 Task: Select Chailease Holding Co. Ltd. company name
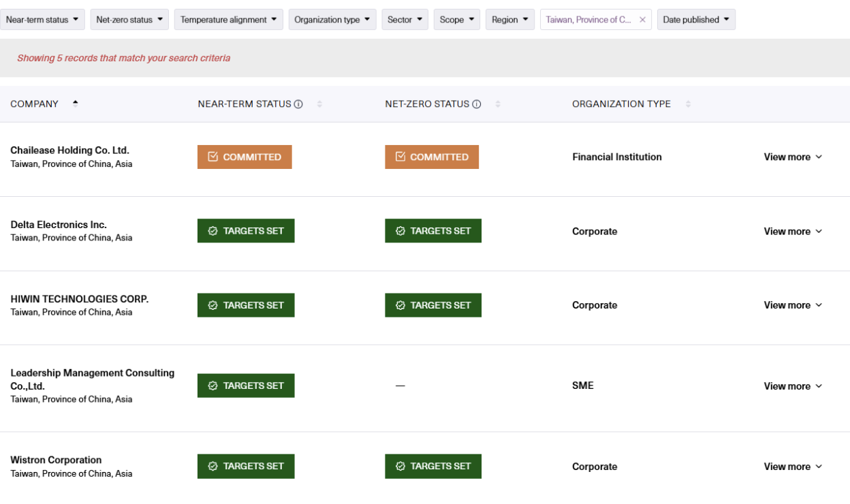pyautogui.click(x=69, y=151)
